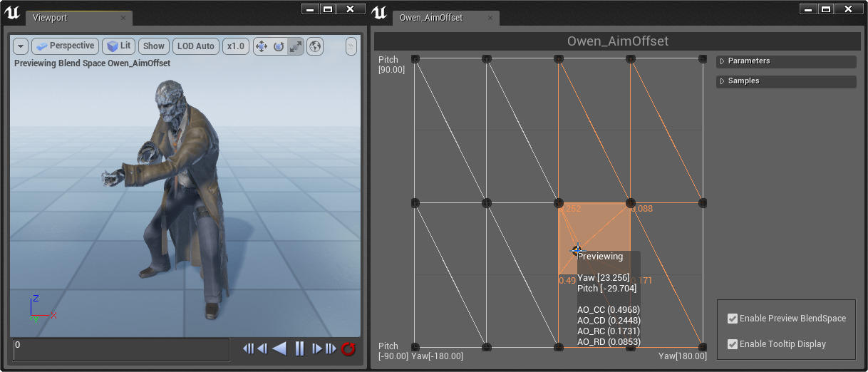Disable the Enable Preview BlendSpace checkbox
The height and width of the screenshot is (372, 868).
pos(732,319)
